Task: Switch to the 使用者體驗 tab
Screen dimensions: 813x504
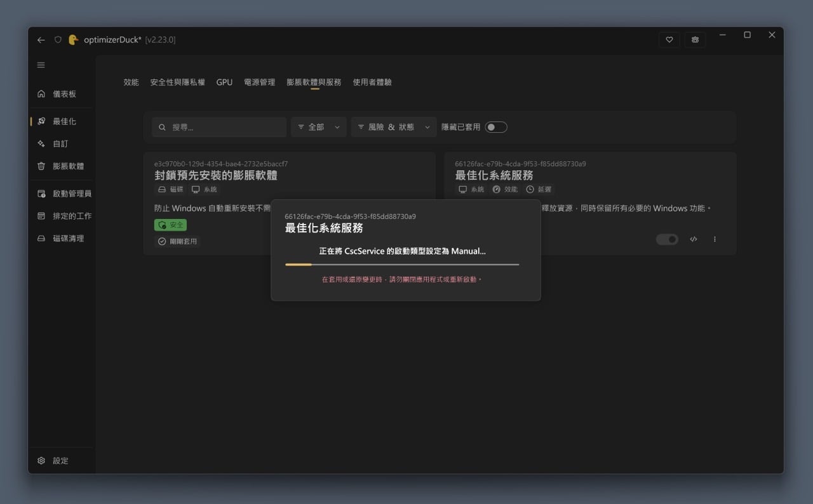Action: point(372,82)
